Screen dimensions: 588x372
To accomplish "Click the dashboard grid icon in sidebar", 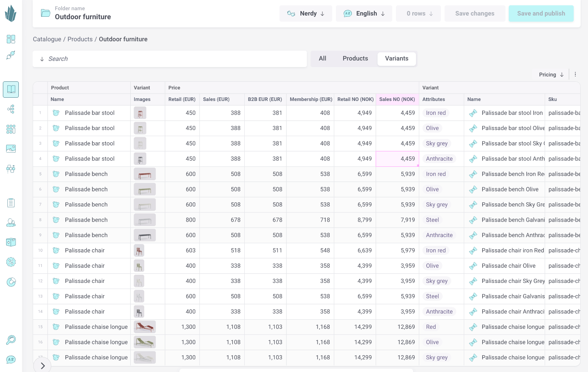I will click(11, 39).
